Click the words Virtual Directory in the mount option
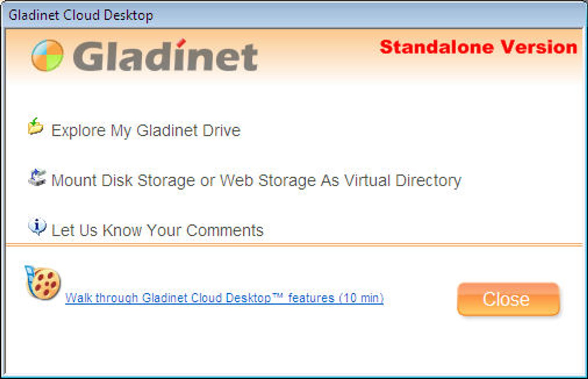The height and width of the screenshot is (379, 588). (402, 180)
